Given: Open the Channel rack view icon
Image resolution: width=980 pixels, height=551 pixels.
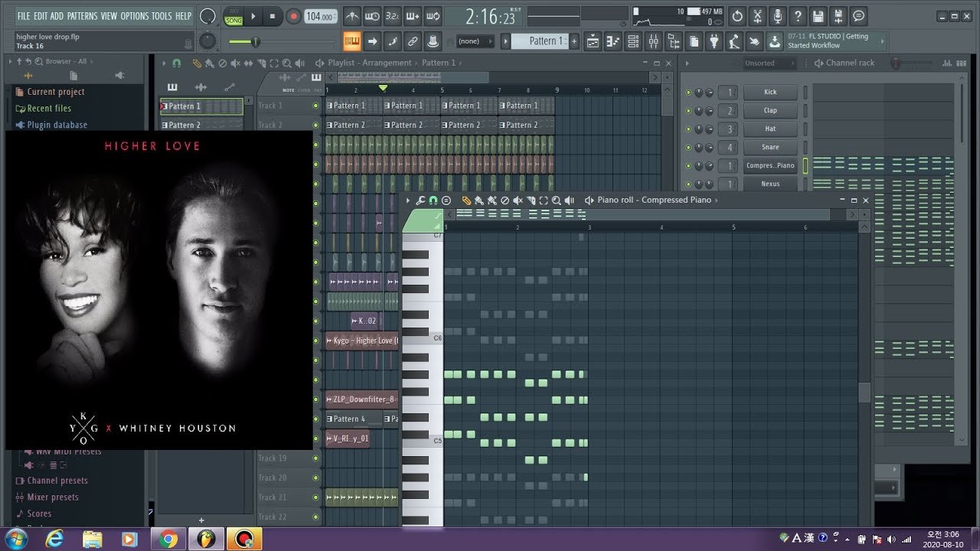Looking at the screenshot, I should click(x=633, y=41).
